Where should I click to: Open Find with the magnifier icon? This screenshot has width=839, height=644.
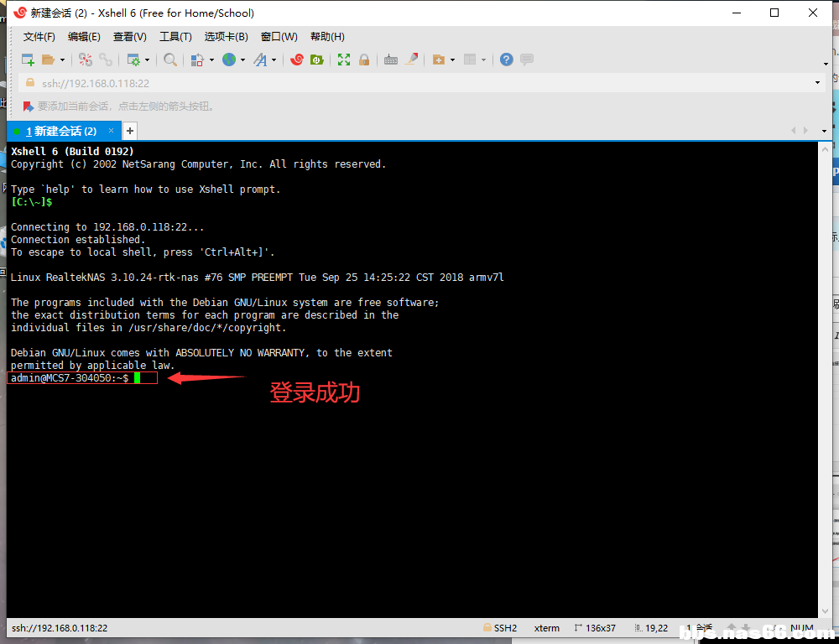pyautogui.click(x=170, y=60)
